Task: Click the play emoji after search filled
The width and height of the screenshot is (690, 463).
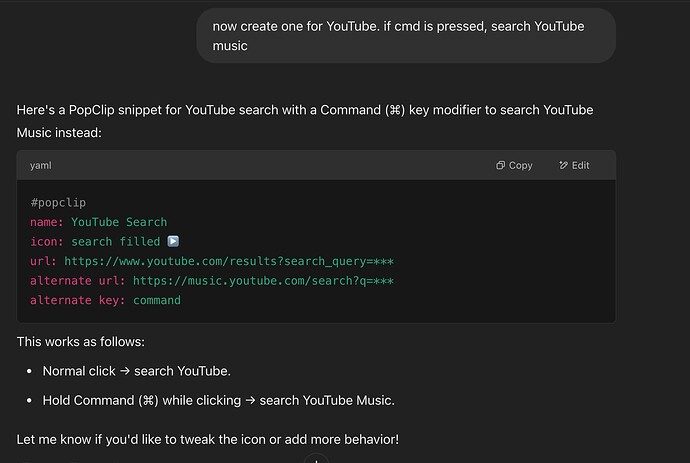Action: [x=173, y=241]
